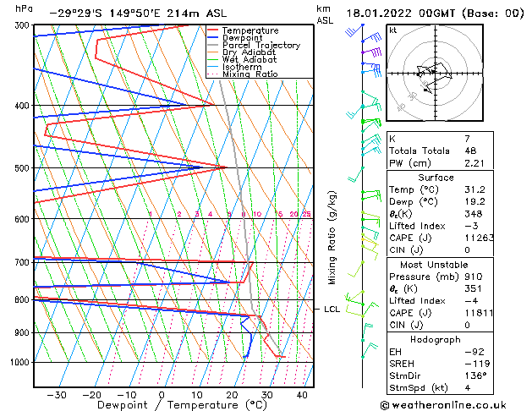Click the Dewpoint / Temperature (°C) axis title
Viewport: 532px width, 411px height.
(x=182, y=405)
